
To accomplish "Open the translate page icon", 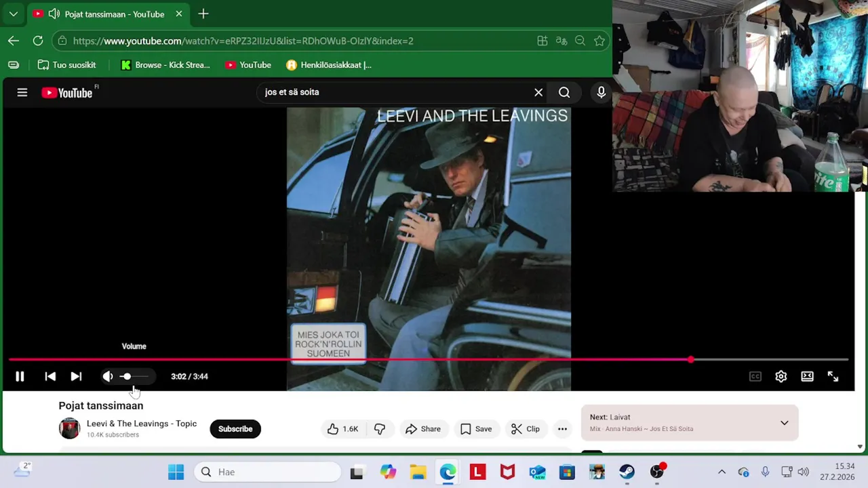I will click(x=561, y=41).
